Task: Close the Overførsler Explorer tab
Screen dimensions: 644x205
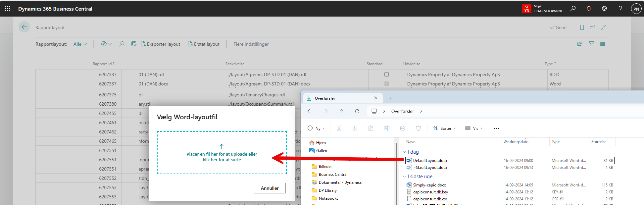Action: 375,98
